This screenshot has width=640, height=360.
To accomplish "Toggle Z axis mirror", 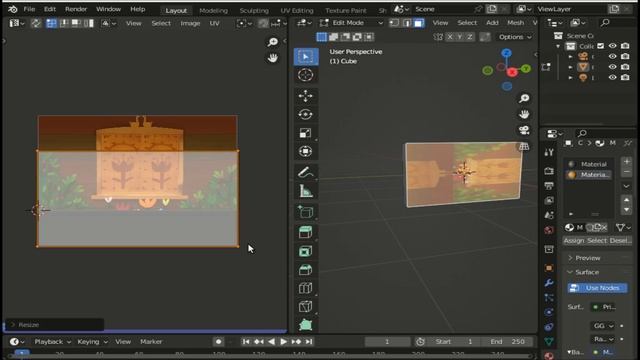I will [x=470, y=37].
